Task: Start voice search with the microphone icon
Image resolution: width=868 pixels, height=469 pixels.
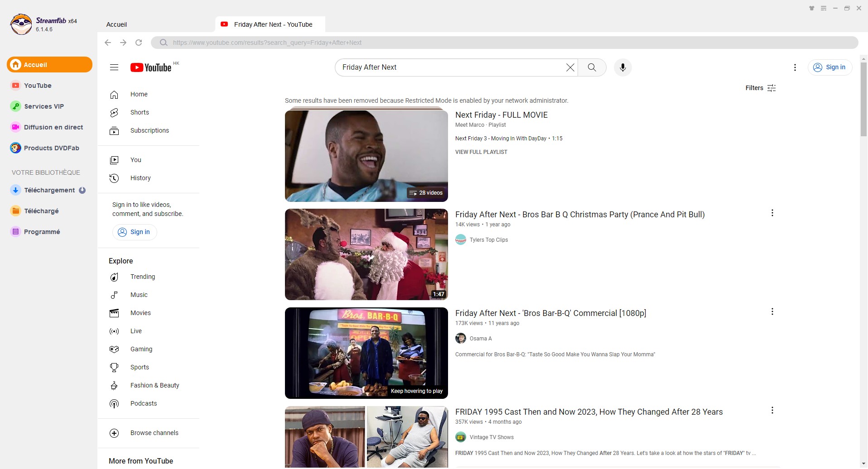Action: tap(623, 67)
